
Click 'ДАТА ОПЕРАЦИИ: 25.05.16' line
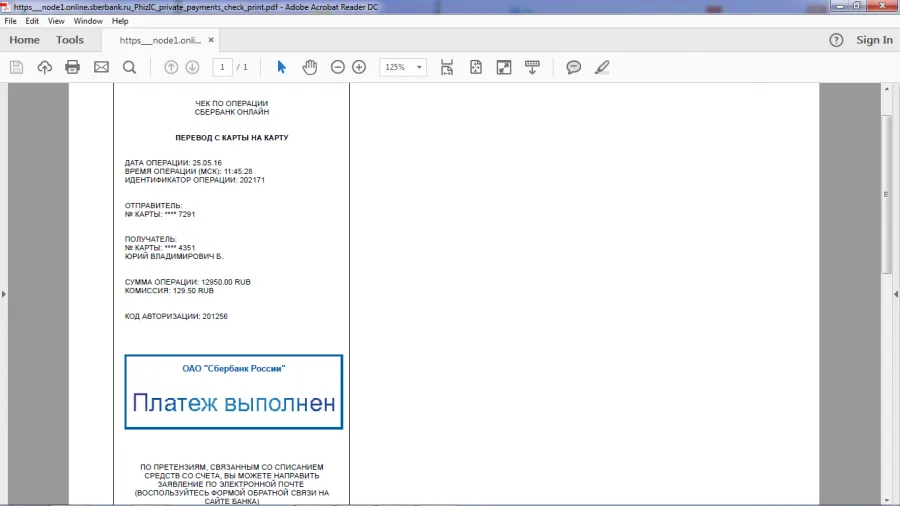coord(173,163)
